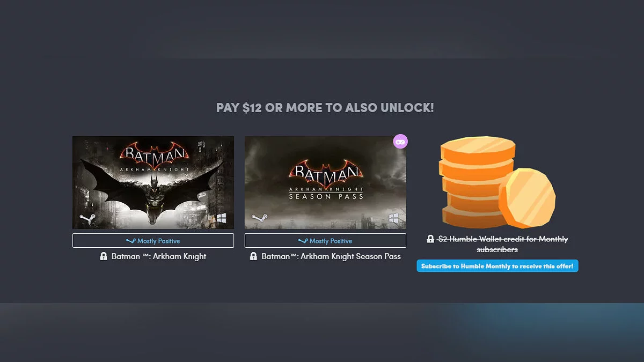Click the Windows icon on Arkham Knight image
Viewport: 644px width, 362px height.
coord(222,218)
